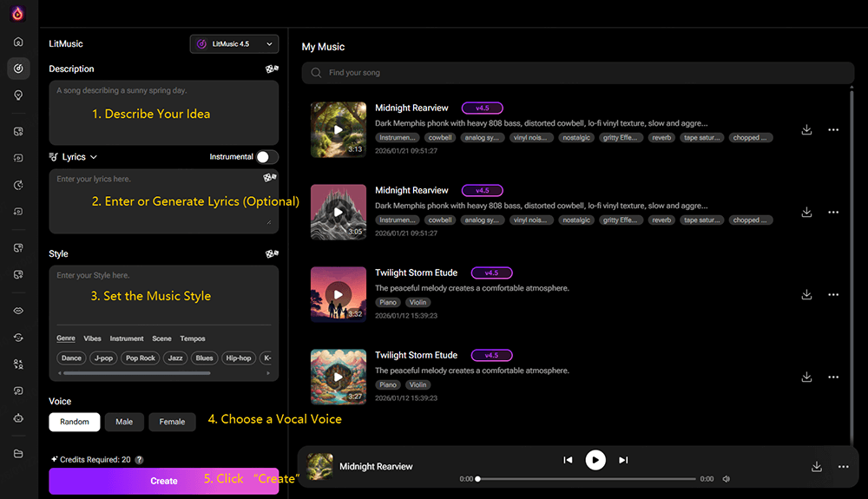Expand the Lyrics mode chevron

[x=94, y=157]
